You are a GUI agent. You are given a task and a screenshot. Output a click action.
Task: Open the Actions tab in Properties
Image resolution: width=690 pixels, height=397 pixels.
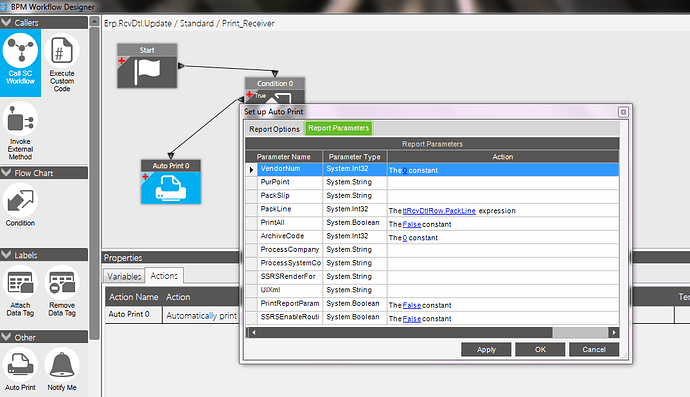point(164,276)
